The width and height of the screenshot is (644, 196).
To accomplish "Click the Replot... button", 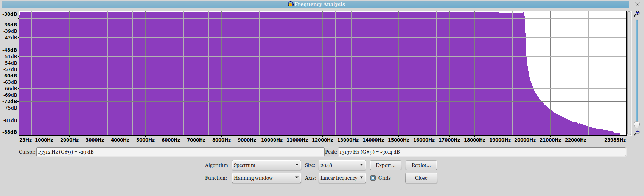I will click(421, 165).
